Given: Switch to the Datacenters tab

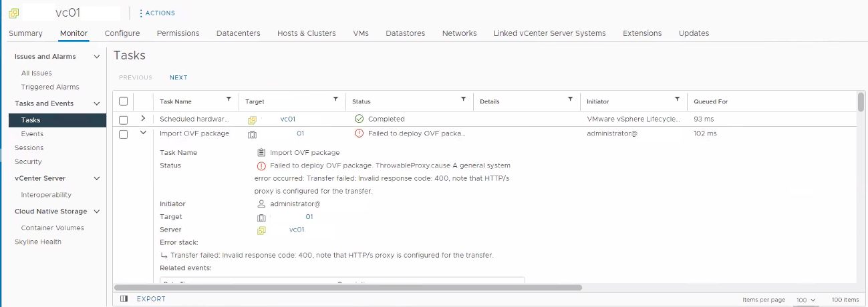Looking at the screenshot, I should pyautogui.click(x=239, y=33).
